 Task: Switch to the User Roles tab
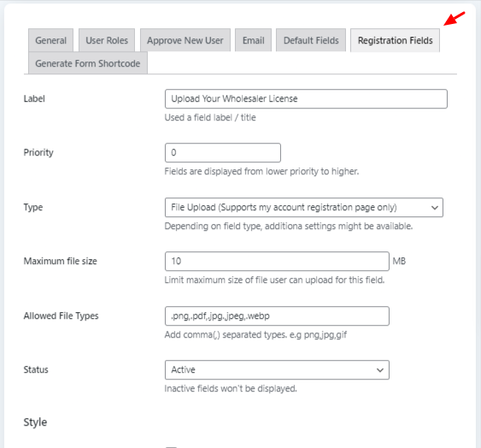107,40
